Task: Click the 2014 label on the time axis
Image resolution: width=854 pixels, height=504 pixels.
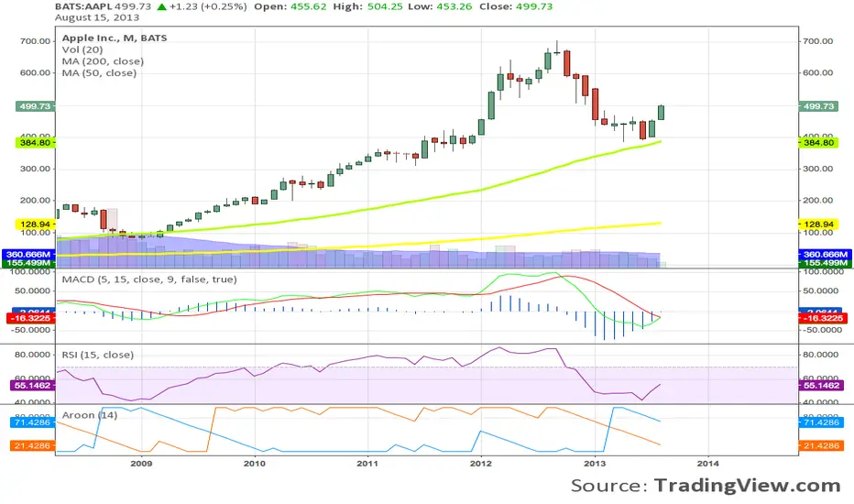Action: tap(708, 464)
